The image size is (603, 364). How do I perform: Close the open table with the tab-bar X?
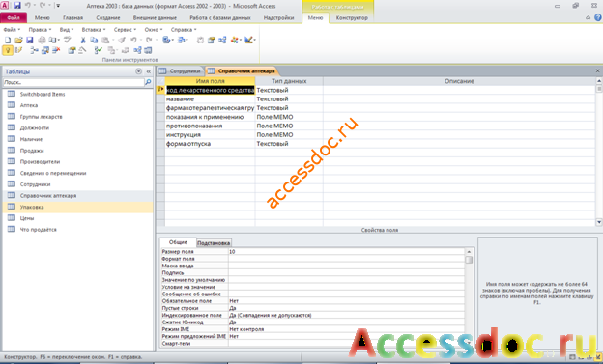point(597,70)
